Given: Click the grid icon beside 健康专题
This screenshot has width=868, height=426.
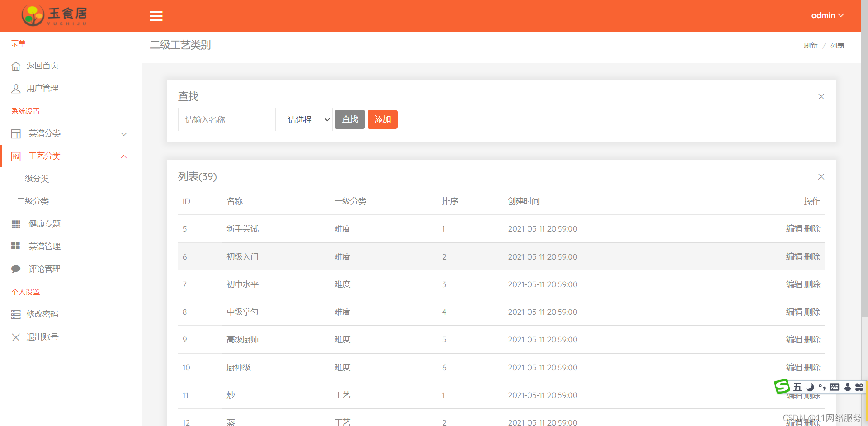Looking at the screenshot, I should coord(16,224).
